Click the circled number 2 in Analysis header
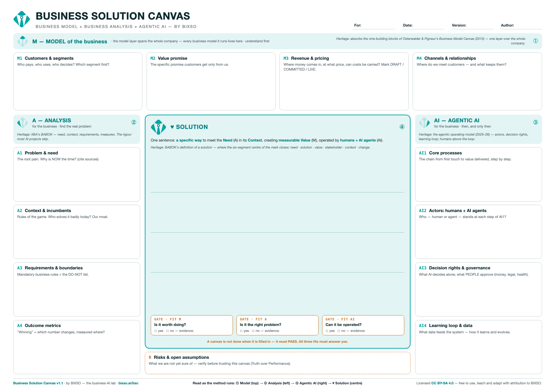 pyautogui.click(x=134, y=122)
